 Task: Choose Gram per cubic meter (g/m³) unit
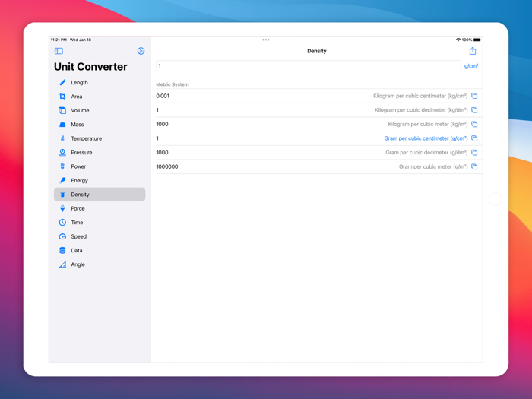coord(433,166)
